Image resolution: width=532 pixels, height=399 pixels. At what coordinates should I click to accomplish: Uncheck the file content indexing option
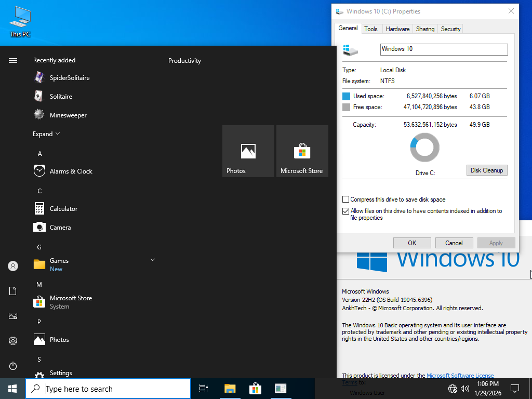pyautogui.click(x=345, y=211)
